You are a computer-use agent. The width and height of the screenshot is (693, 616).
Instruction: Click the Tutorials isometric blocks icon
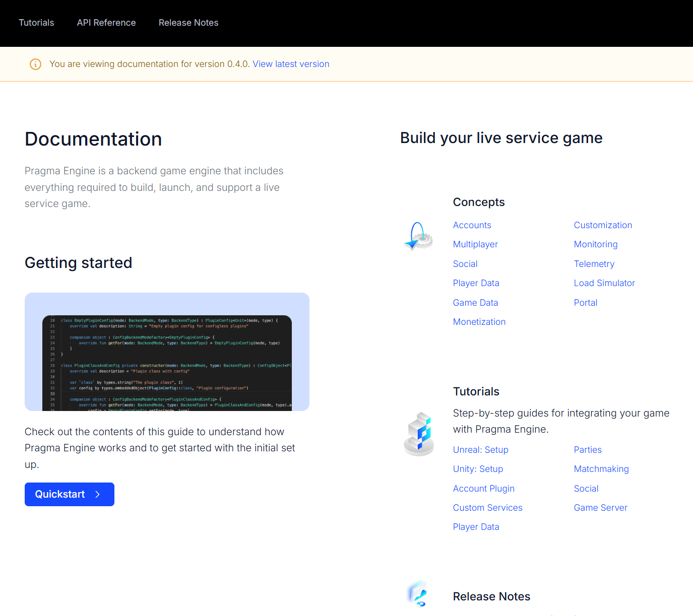click(419, 434)
